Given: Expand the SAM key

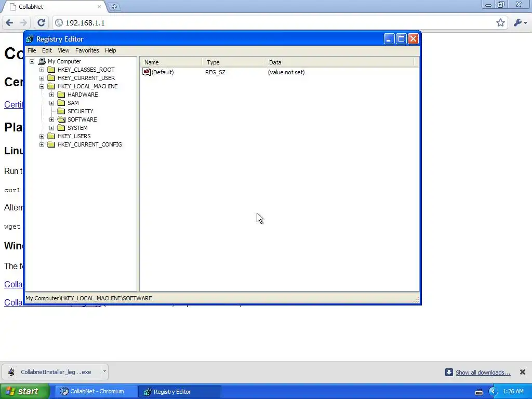Looking at the screenshot, I should coord(51,103).
